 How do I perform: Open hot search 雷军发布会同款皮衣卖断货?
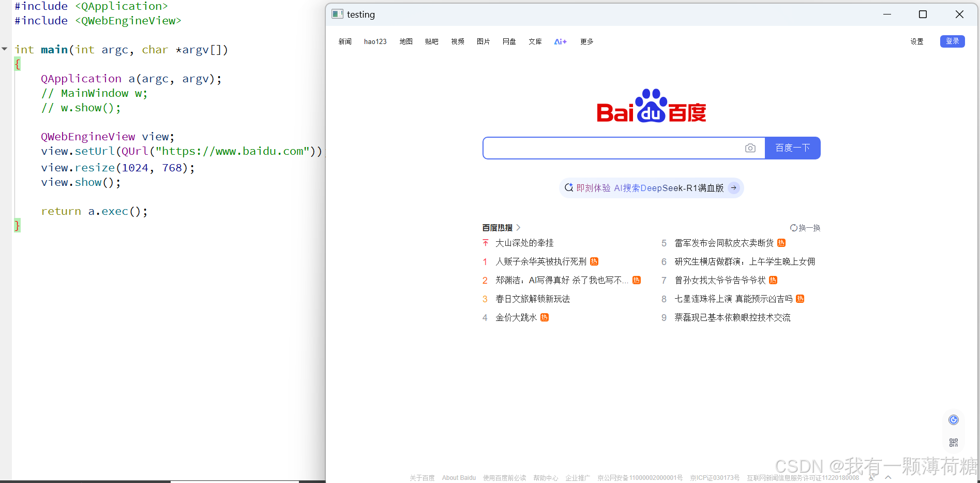724,243
